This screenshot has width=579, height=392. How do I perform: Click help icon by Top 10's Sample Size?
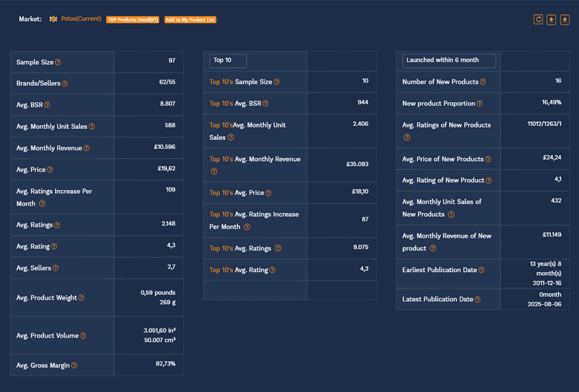276,82
